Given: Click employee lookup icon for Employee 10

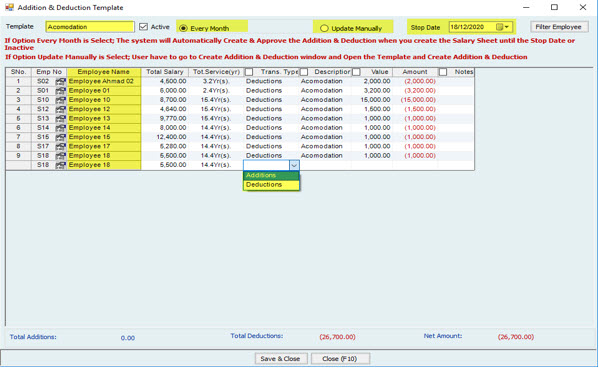Looking at the screenshot, I should point(61,100).
